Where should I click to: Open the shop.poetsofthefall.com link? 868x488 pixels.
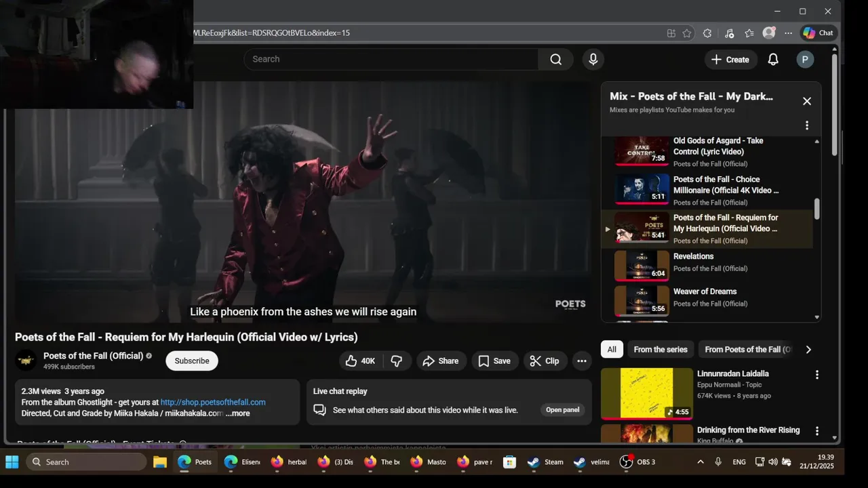213,403
